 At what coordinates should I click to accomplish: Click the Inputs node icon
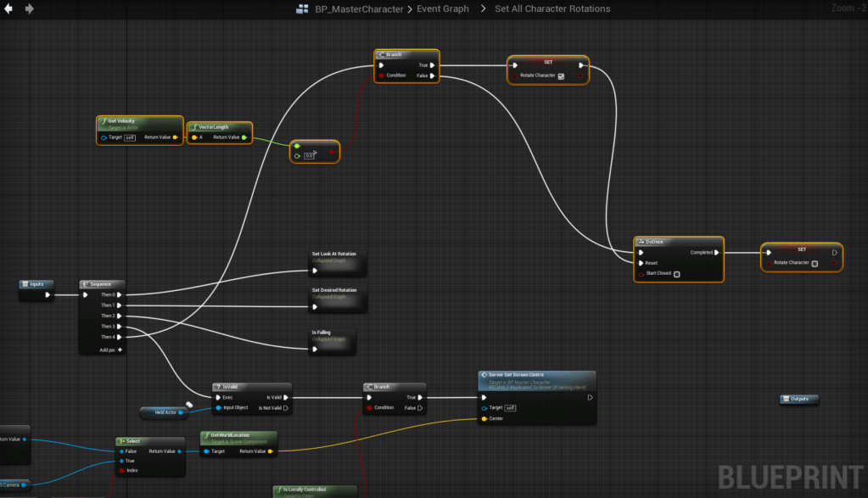click(25, 284)
